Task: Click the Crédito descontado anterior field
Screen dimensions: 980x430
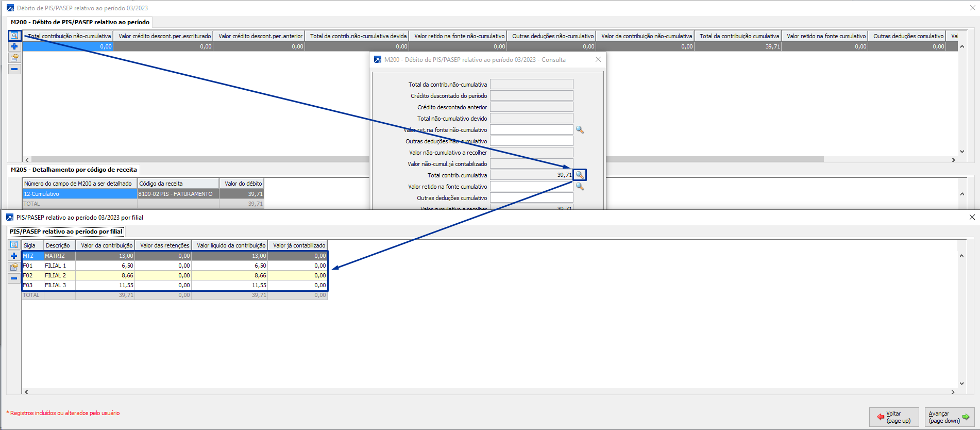Action: click(x=532, y=107)
